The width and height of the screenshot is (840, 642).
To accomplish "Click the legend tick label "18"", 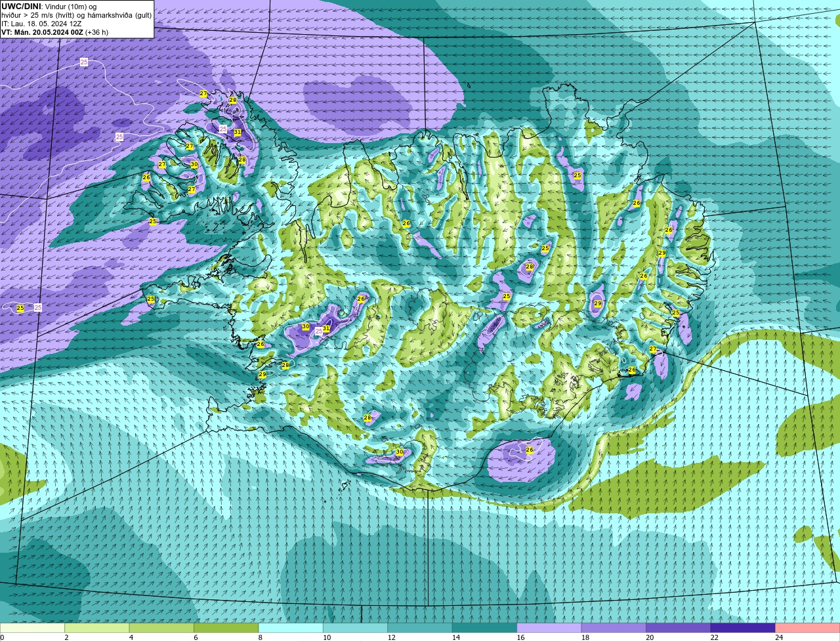I will point(585,637).
